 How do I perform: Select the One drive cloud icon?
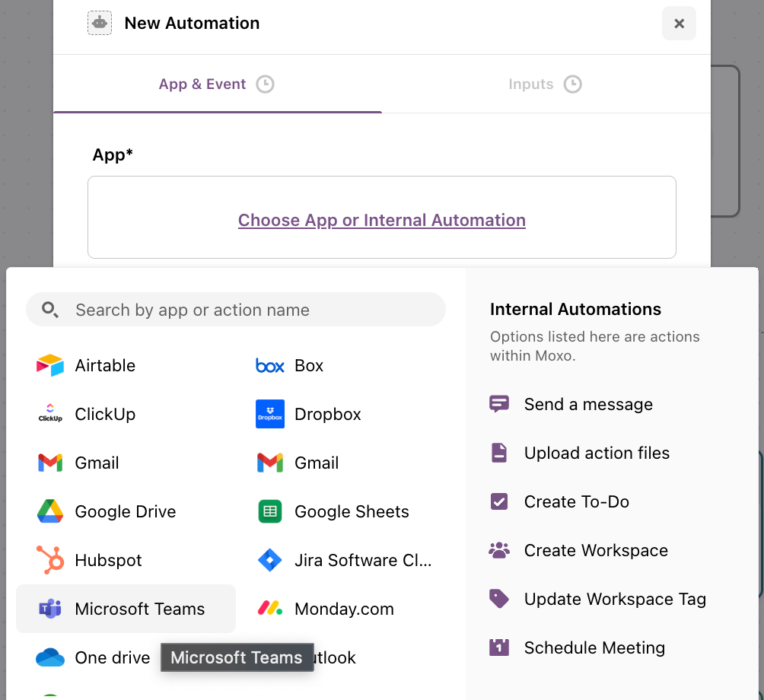point(50,657)
